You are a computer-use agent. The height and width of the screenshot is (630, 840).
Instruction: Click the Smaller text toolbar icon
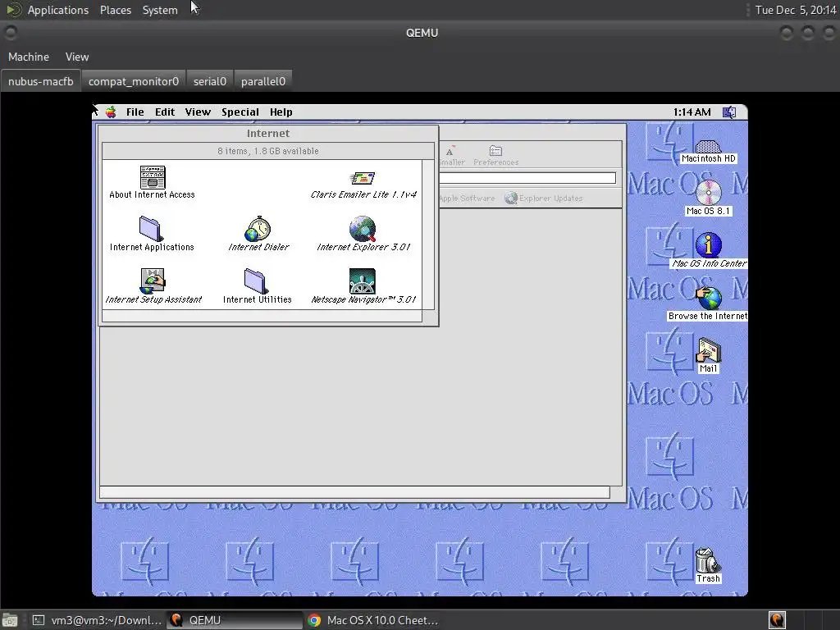click(x=452, y=155)
